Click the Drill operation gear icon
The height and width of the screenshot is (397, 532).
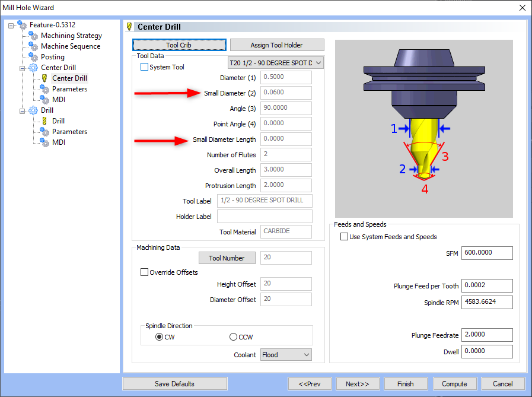(33, 110)
